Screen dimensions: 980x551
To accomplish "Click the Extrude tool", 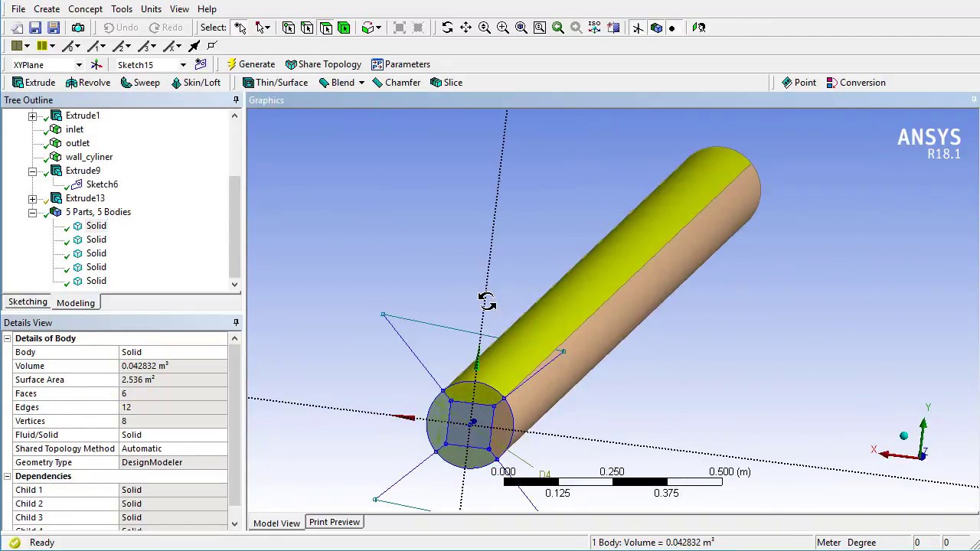I will (34, 83).
